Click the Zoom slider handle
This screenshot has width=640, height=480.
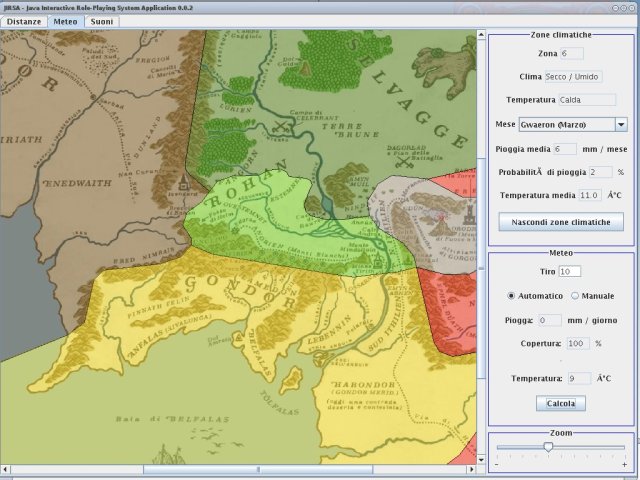548,447
